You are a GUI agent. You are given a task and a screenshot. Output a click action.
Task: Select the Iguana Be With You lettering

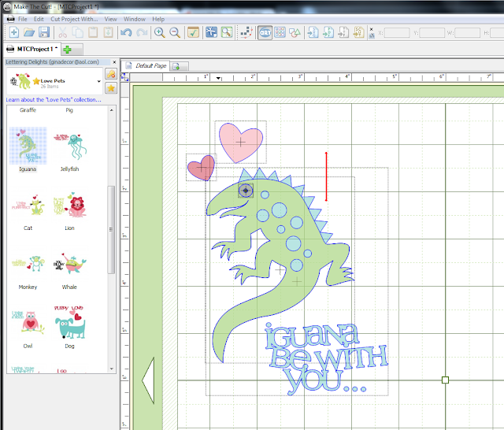coord(326,358)
